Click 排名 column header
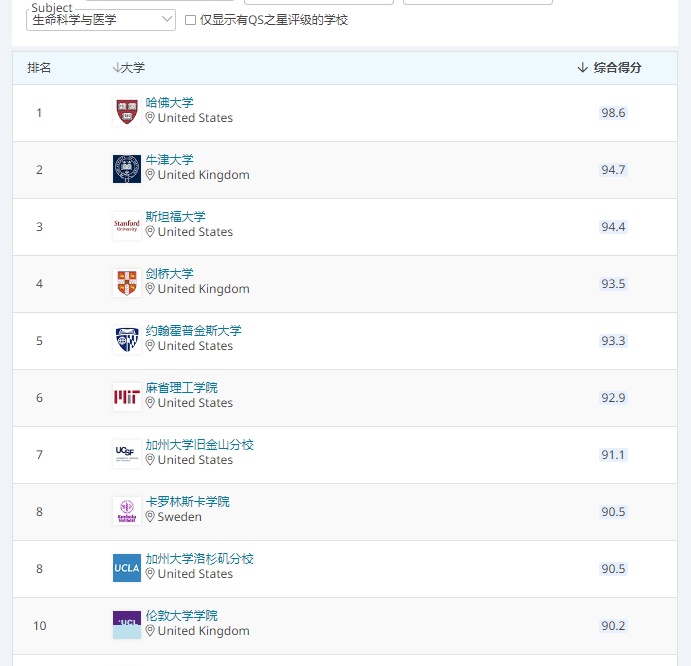This screenshot has height=666, width=691. pyautogui.click(x=39, y=67)
